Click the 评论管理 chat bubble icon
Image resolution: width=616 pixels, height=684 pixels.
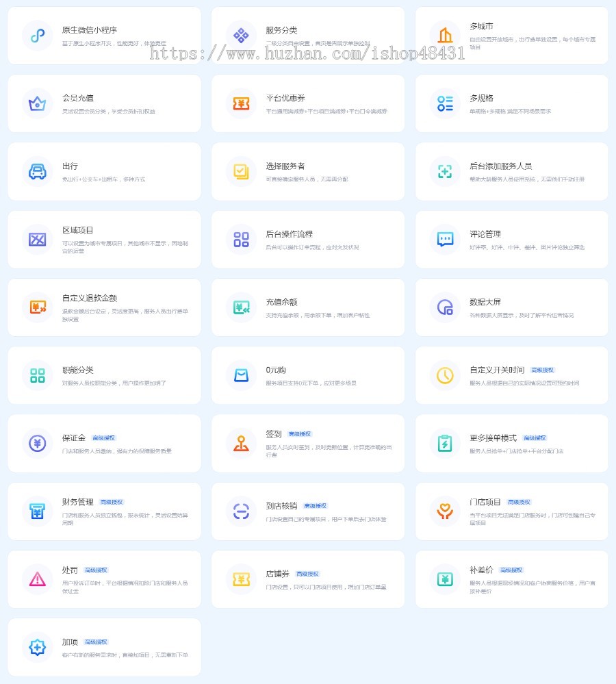click(x=445, y=239)
